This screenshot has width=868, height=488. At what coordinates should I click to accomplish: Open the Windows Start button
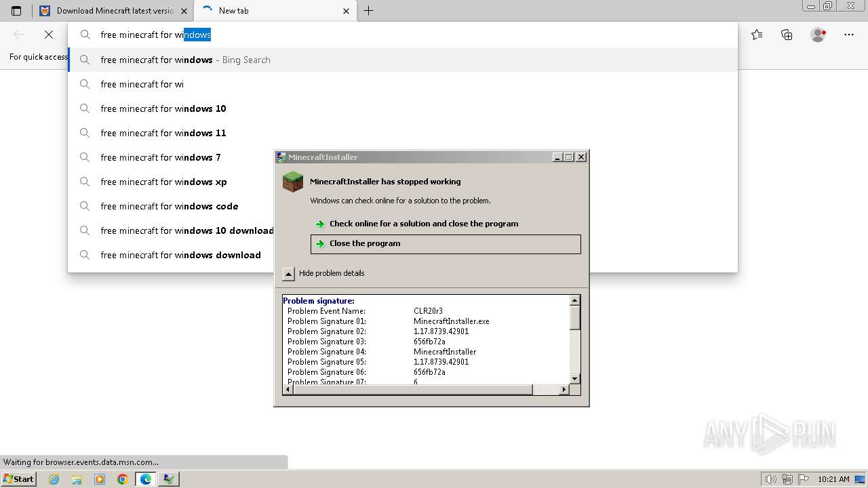pyautogui.click(x=18, y=479)
